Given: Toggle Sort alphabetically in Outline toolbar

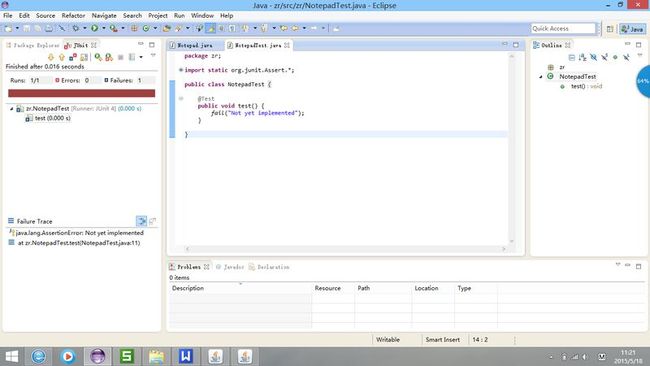Looking at the screenshot, I should 582,57.
